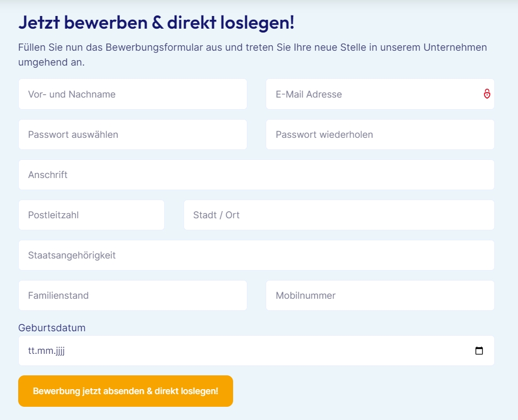Image resolution: width=518 pixels, height=420 pixels.
Task: Click empty middle area of Geburtsdatum field
Action: [x=256, y=351]
